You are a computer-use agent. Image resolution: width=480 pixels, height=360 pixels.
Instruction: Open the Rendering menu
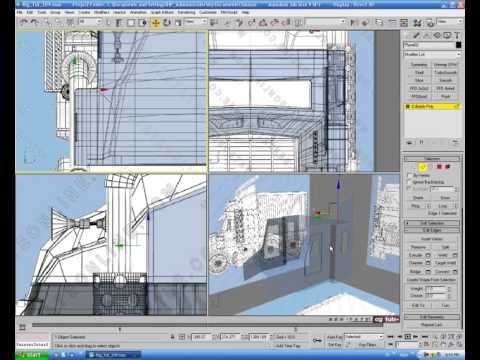point(186,12)
